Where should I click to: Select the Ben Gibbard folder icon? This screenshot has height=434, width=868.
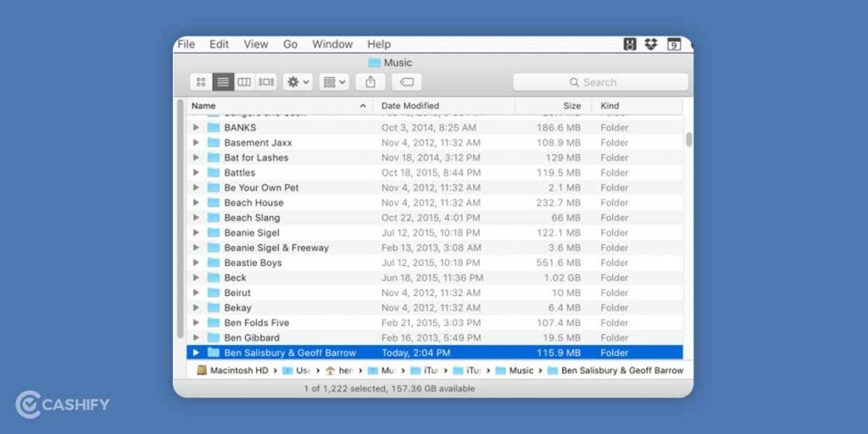214,337
